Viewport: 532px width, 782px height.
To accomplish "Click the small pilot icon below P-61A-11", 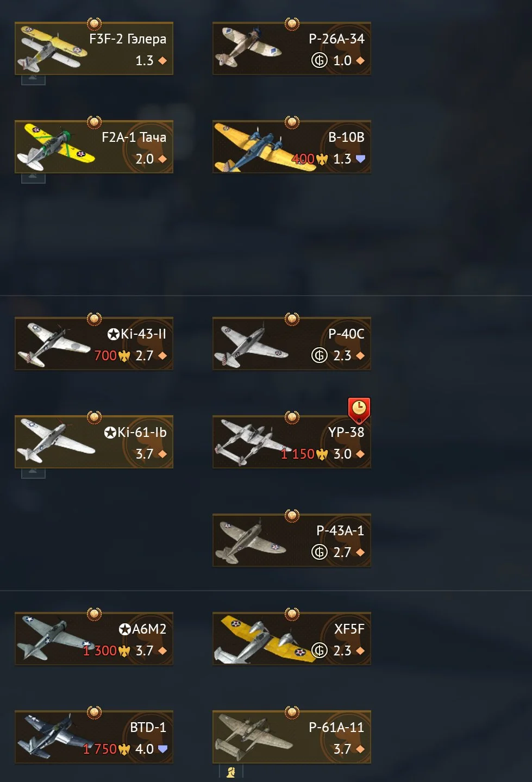I will 230,772.
